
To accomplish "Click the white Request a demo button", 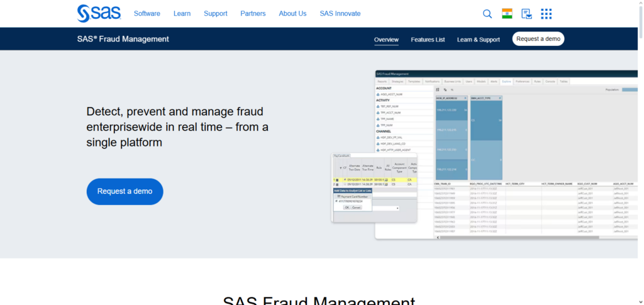I will 538,38.
